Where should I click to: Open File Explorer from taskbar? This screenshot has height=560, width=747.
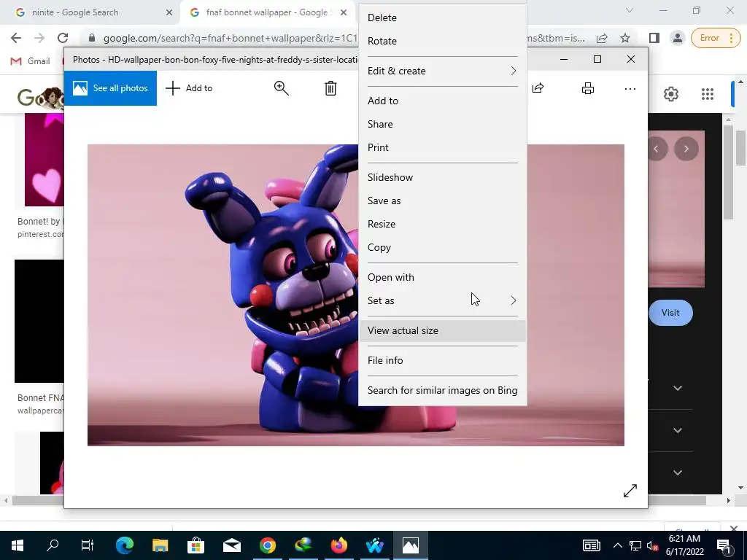(x=160, y=545)
